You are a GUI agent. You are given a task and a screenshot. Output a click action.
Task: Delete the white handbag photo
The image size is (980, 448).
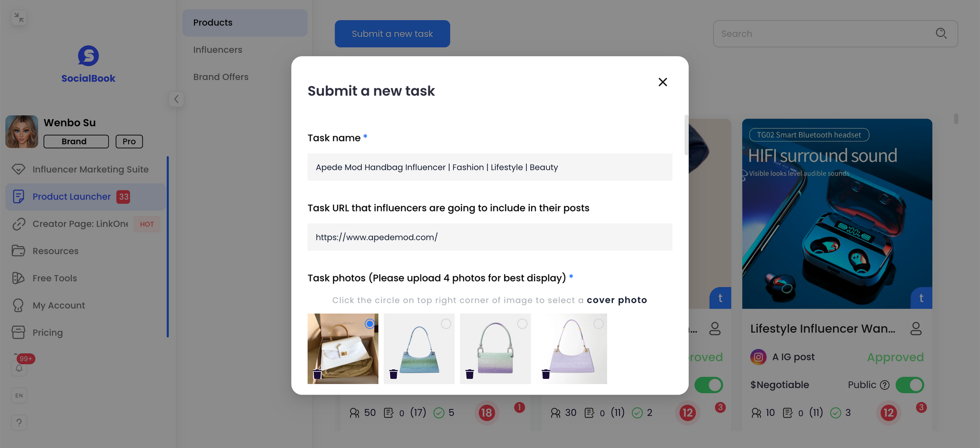point(317,374)
